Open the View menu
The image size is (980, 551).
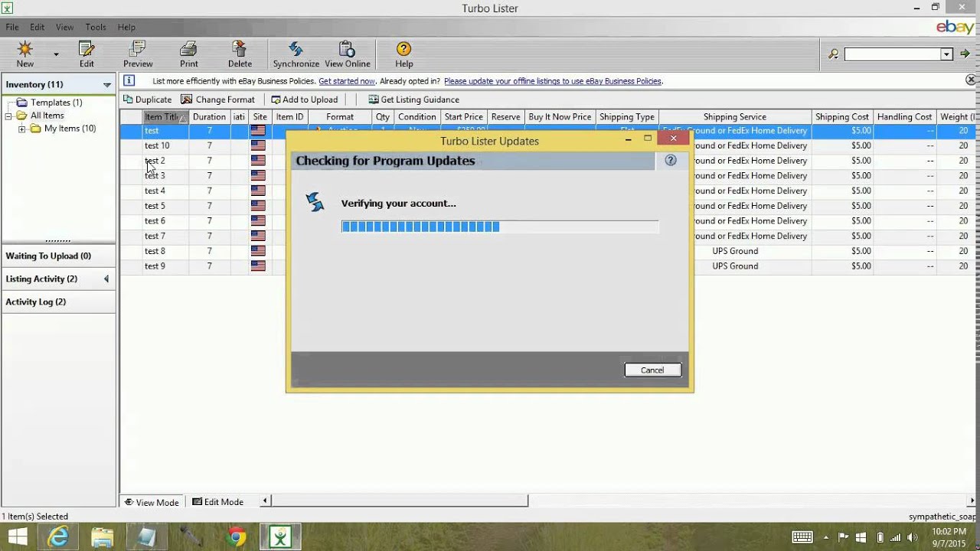click(x=64, y=27)
